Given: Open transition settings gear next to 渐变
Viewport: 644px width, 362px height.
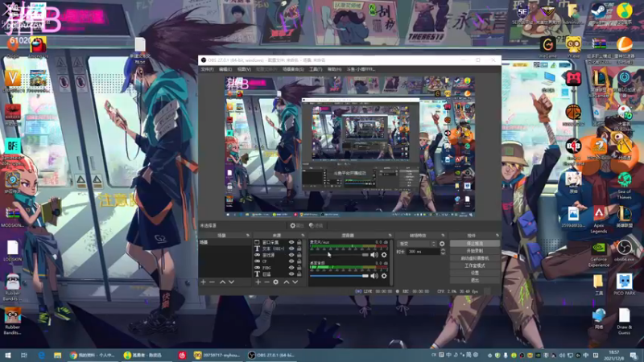Looking at the screenshot, I should pyautogui.click(x=442, y=244).
